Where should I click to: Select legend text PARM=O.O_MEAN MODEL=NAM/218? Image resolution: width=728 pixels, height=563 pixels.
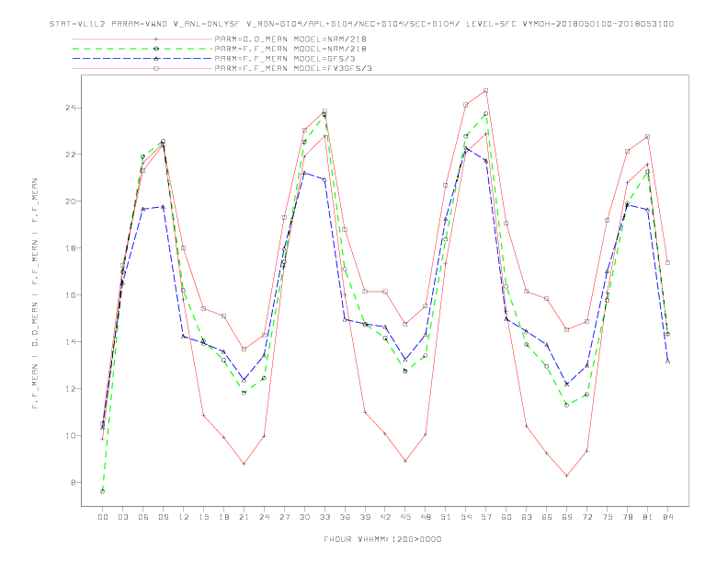coord(290,39)
